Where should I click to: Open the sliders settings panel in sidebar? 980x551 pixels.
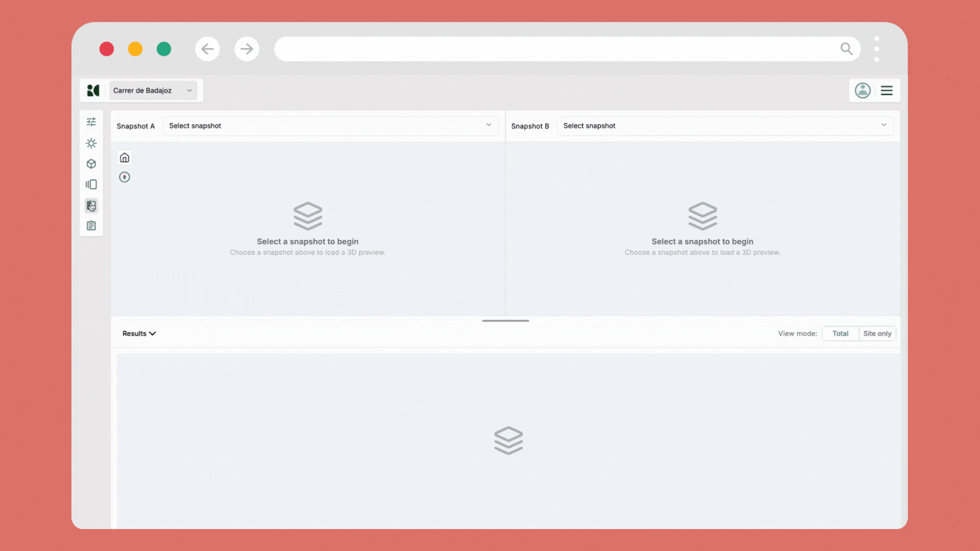pyautogui.click(x=91, y=122)
